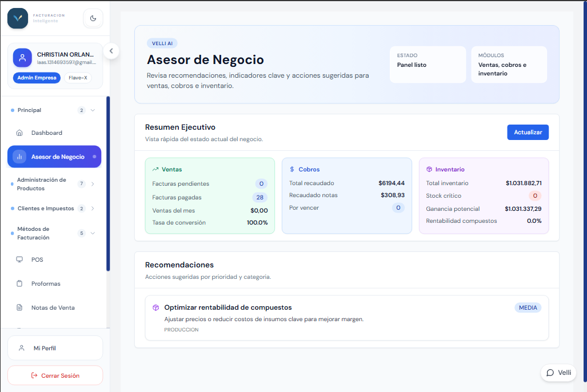Click the MÓDULOS info card
587x392 pixels.
(509, 65)
